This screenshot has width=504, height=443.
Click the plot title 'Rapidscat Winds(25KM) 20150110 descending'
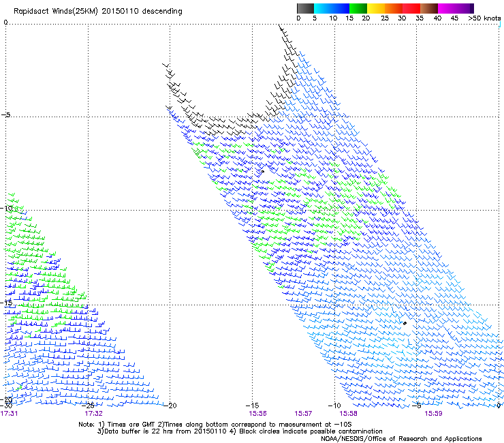click(x=97, y=12)
